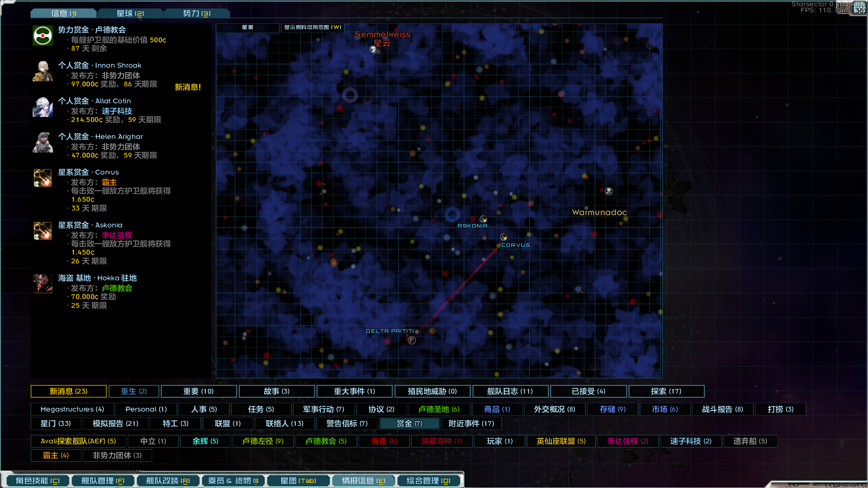The height and width of the screenshot is (488, 868).
Task: Select the 战斗报告 (8) category
Action: (x=722, y=409)
